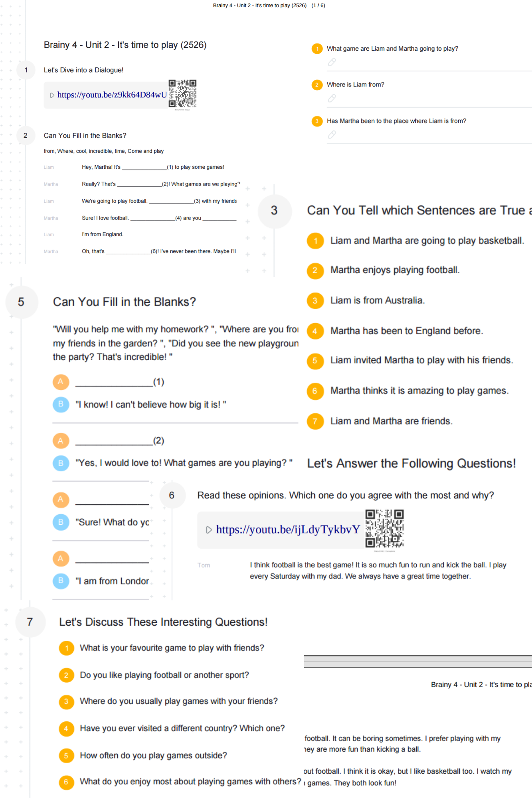The image size is (532, 798).
Task: Click the section 7 number circle beside "Let's Discuss"
Action: pyautogui.click(x=30, y=622)
